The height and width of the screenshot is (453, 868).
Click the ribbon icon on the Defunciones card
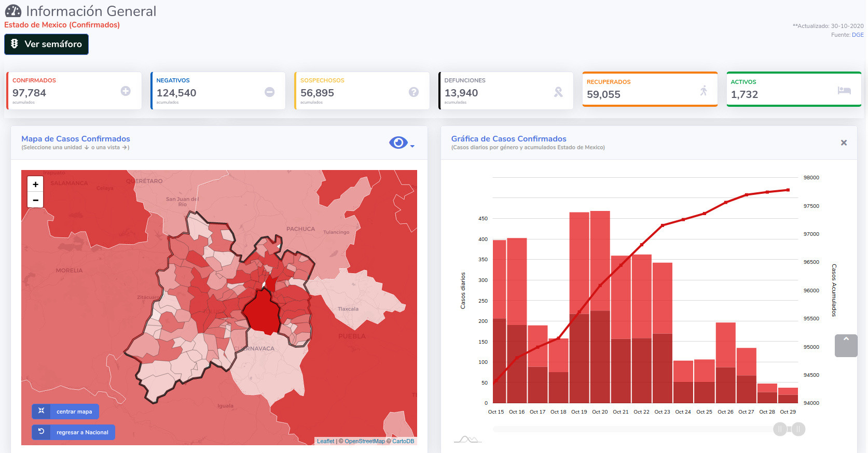point(558,92)
